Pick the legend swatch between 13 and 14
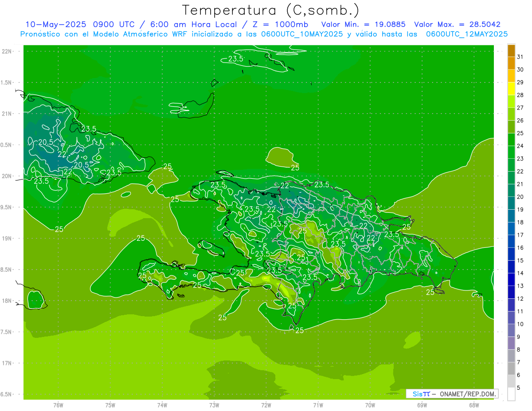This screenshot has height=411, width=532. (x=511, y=280)
